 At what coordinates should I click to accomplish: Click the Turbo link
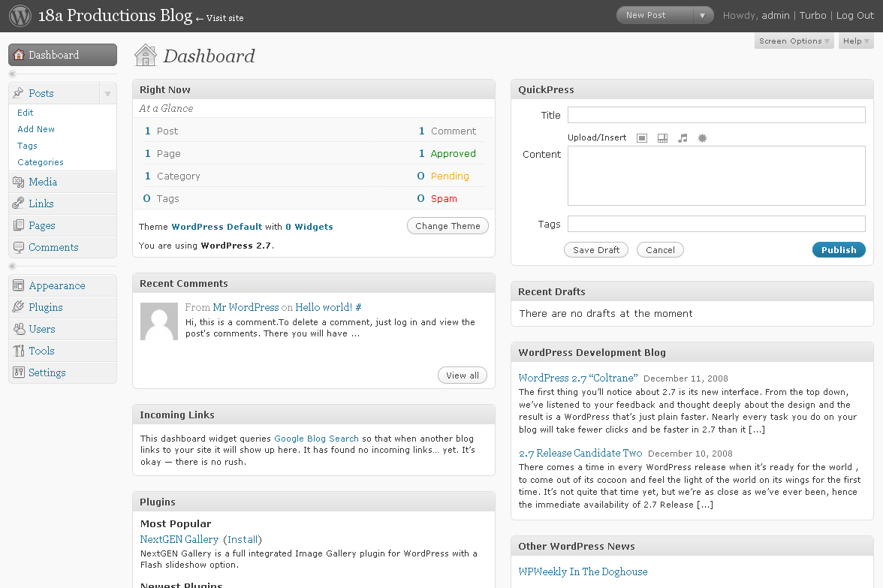pos(812,15)
